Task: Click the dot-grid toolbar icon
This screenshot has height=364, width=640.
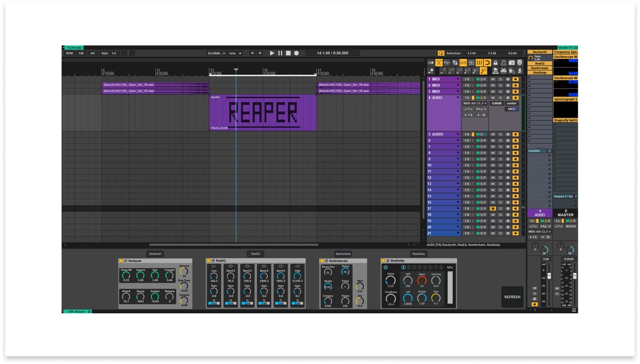Action: [x=472, y=63]
